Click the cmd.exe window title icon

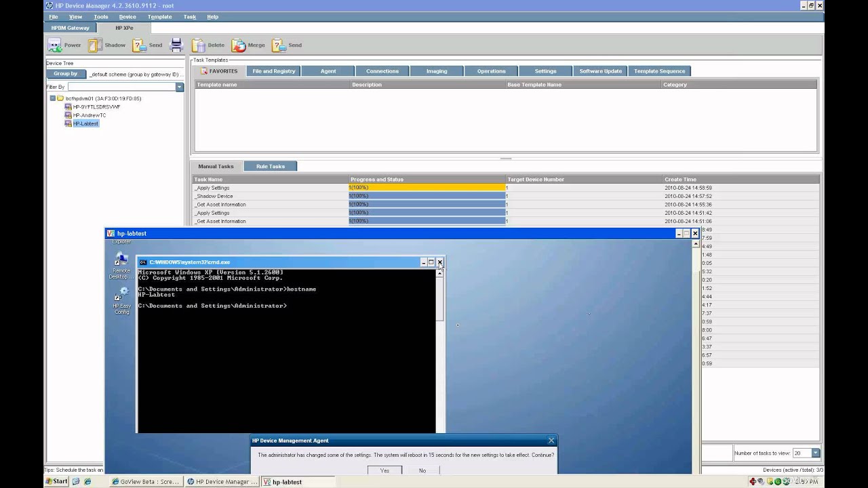point(143,262)
